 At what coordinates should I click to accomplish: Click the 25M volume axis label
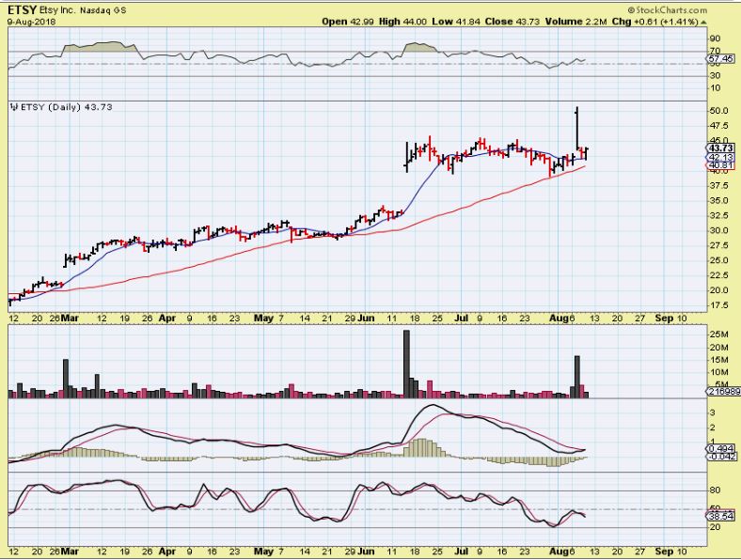718,334
